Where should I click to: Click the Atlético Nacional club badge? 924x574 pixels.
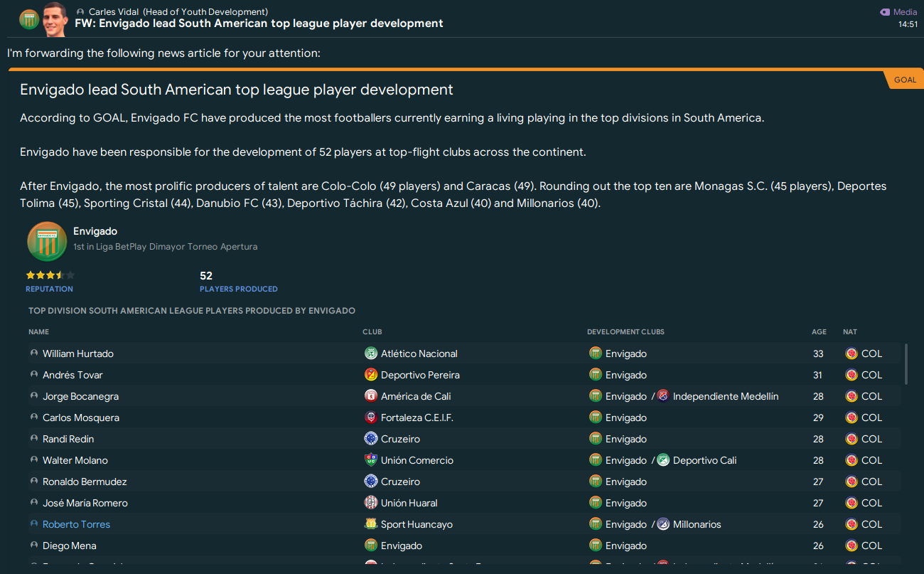coord(370,354)
